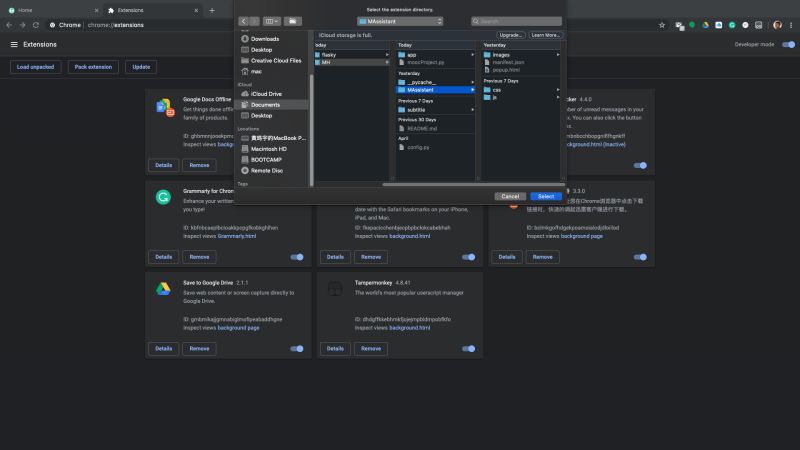Select the MH folder

point(352,62)
